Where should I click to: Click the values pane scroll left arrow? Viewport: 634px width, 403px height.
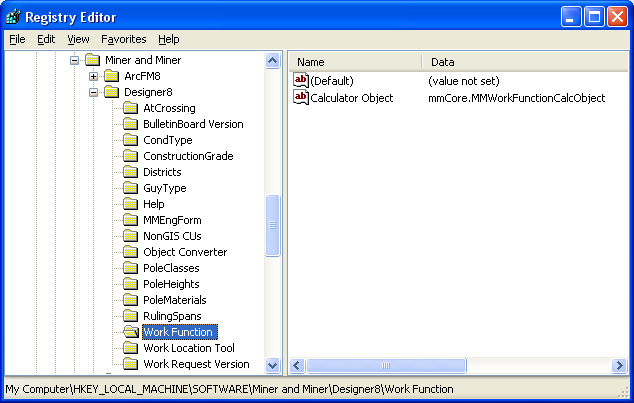point(297,365)
